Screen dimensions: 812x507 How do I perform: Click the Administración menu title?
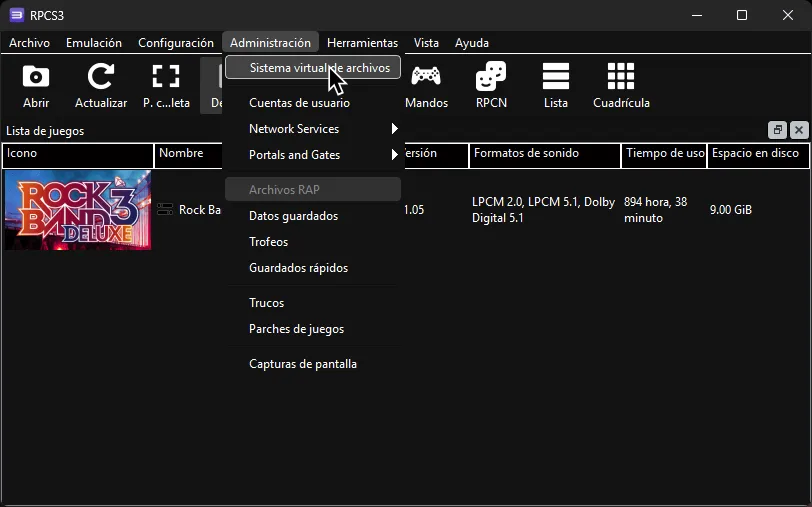coord(270,42)
